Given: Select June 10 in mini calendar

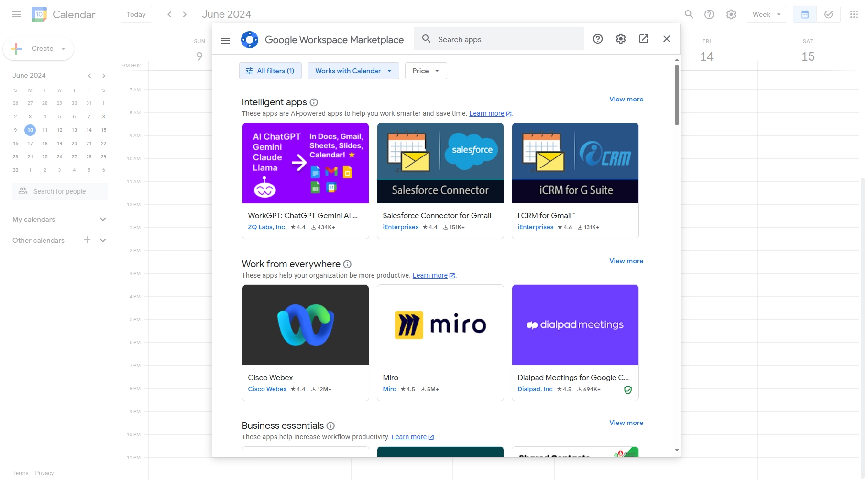Looking at the screenshot, I should click(x=30, y=130).
